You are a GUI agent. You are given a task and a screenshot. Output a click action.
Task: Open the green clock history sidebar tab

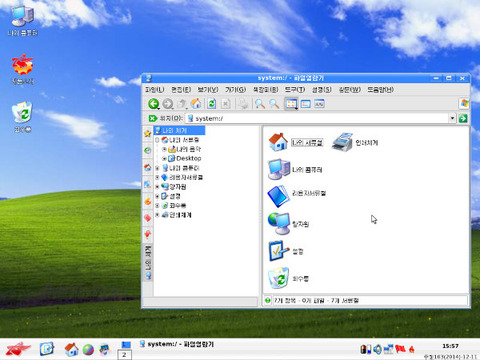pos(148,150)
